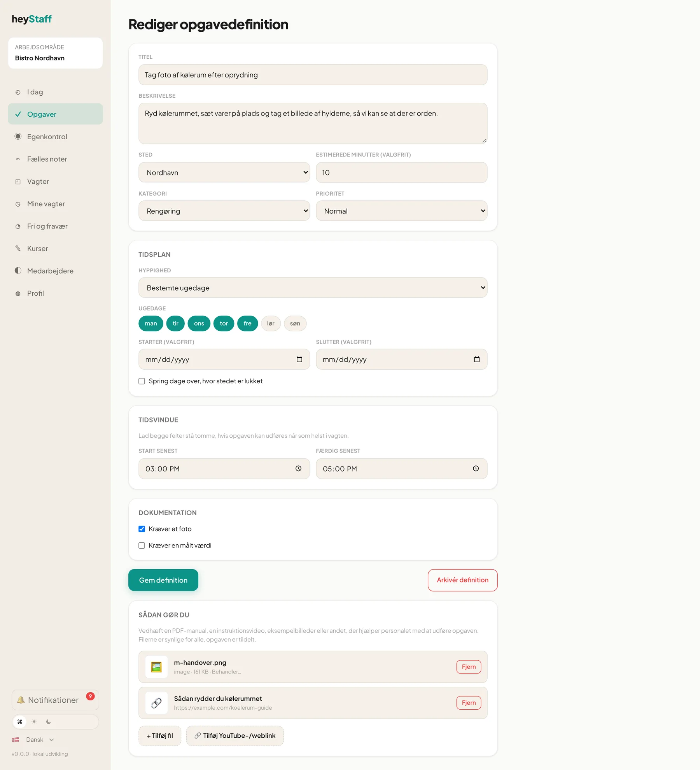
Task: Open the Hyppighed dropdown
Action: click(313, 288)
